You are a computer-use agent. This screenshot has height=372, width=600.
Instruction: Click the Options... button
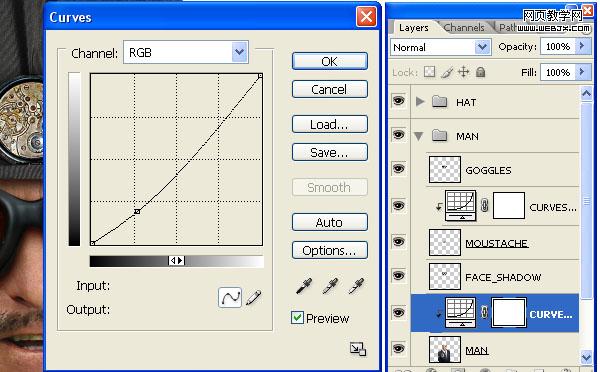point(330,250)
